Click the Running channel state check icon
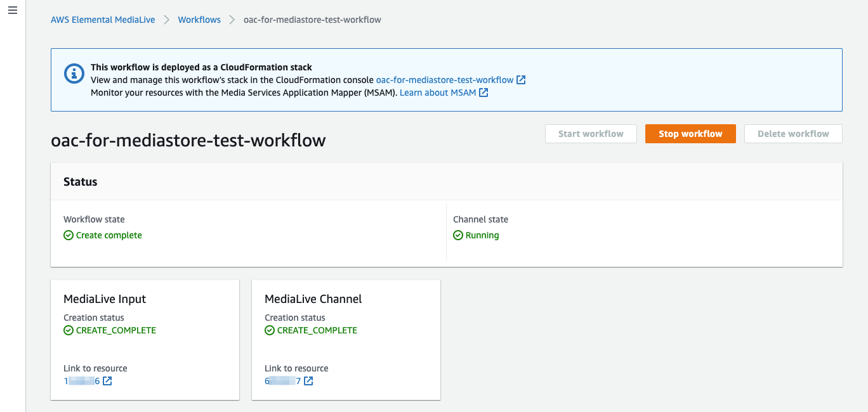Screen dimensions: 868x412 [458, 235]
